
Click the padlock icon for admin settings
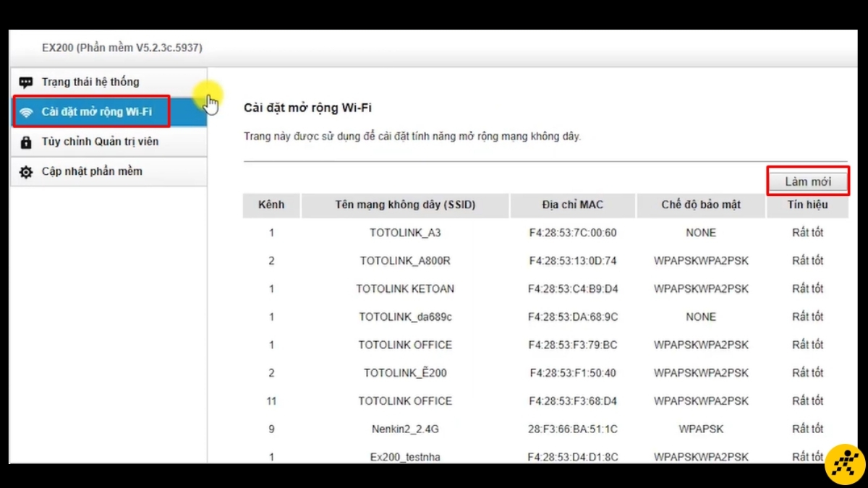[26, 142]
